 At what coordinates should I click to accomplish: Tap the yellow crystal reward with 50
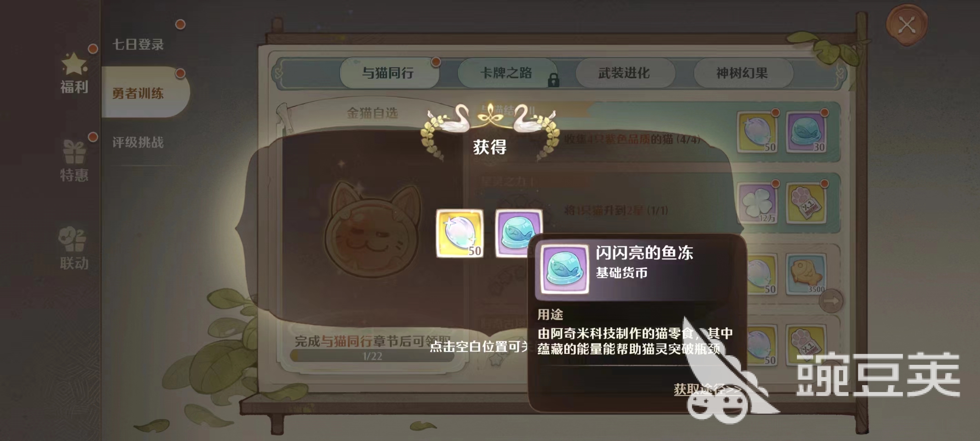click(460, 233)
